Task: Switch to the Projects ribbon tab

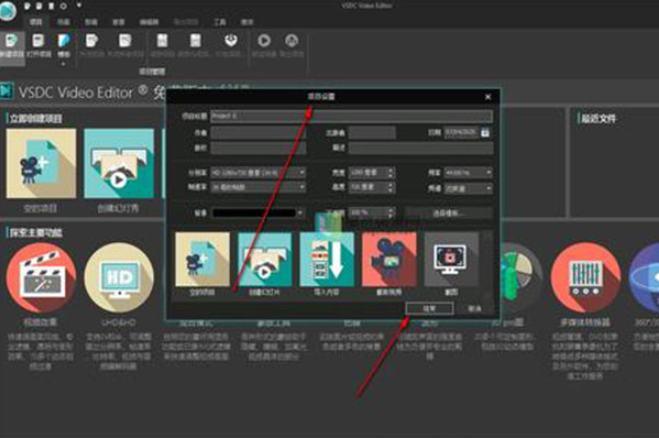Action: coord(35,22)
